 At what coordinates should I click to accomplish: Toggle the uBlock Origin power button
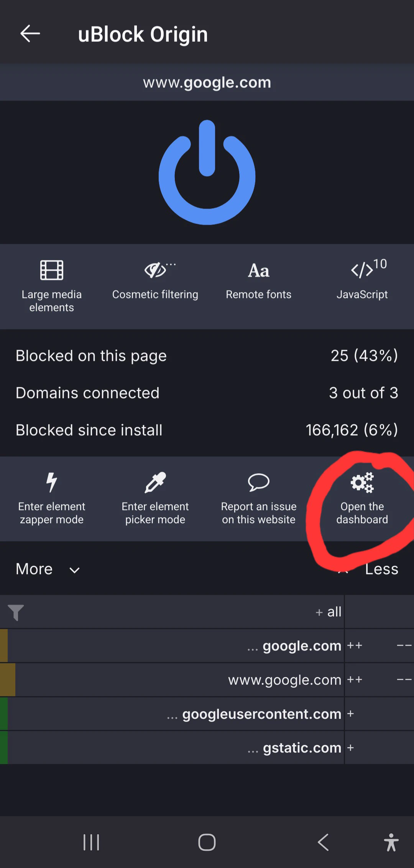coord(207,173)
